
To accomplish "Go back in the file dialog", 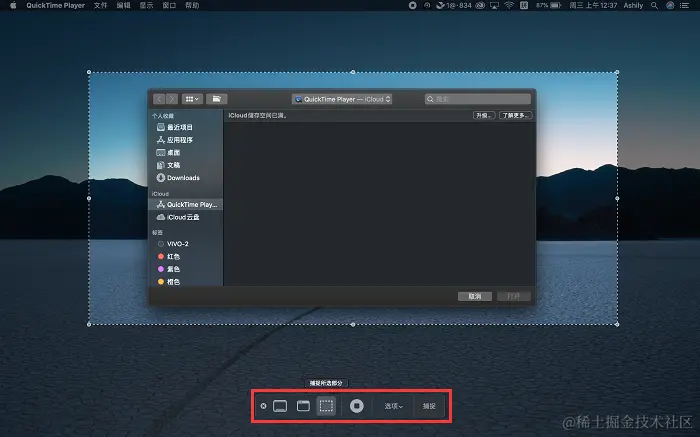I will click(159, 99).
